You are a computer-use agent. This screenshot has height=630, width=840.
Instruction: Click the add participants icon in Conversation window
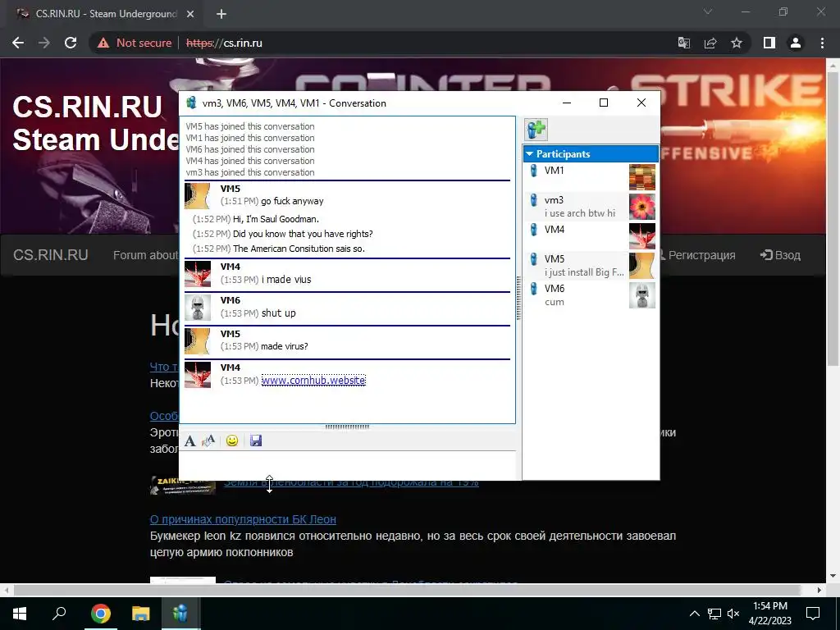[536, 130]
